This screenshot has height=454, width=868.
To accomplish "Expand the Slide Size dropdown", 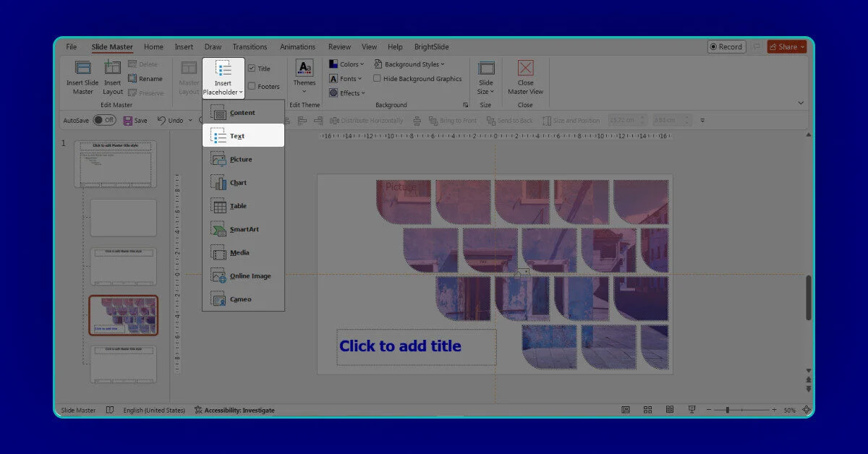I will tap(486, 92).
